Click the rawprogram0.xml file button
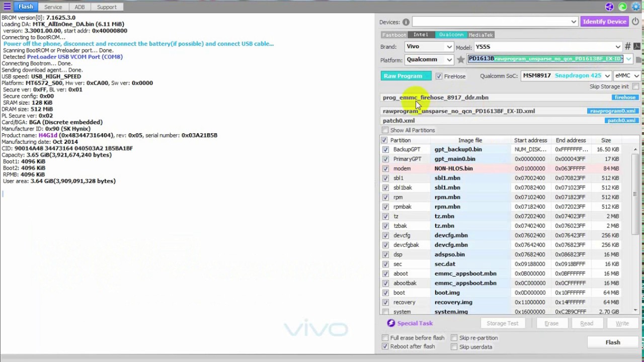 (613, 111)
